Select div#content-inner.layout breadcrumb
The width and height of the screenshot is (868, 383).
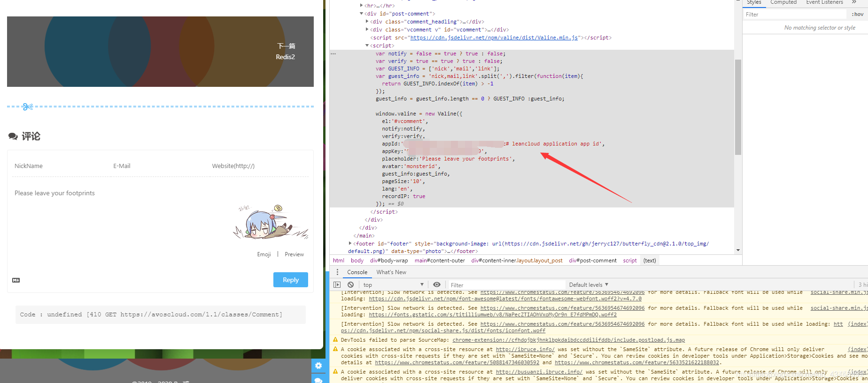pos(517,260)
